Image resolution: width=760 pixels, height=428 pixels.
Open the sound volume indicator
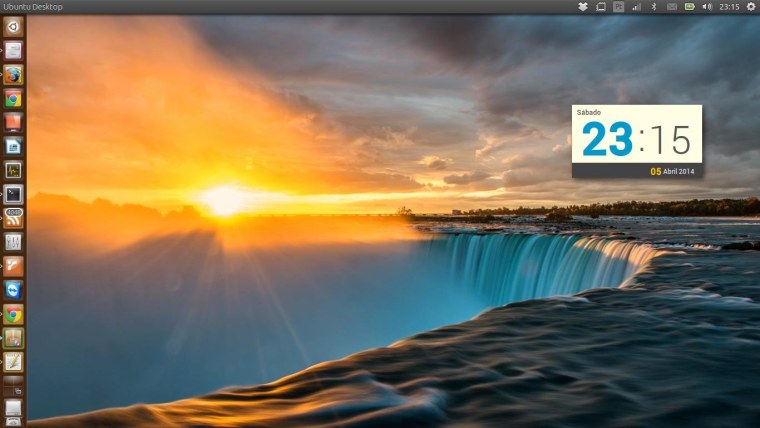707,7
